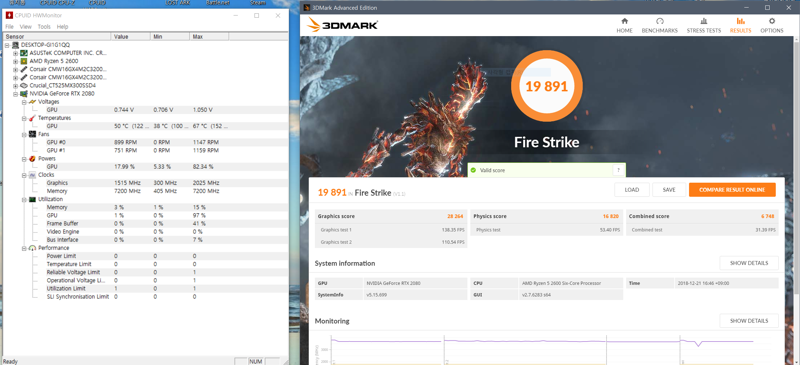Expand the Crucial SSD tree node

point(16,85)
